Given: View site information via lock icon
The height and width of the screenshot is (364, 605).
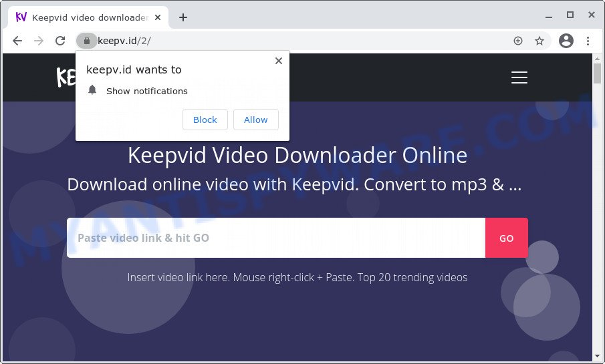Looking at the screenshot, I should (87, 41).
